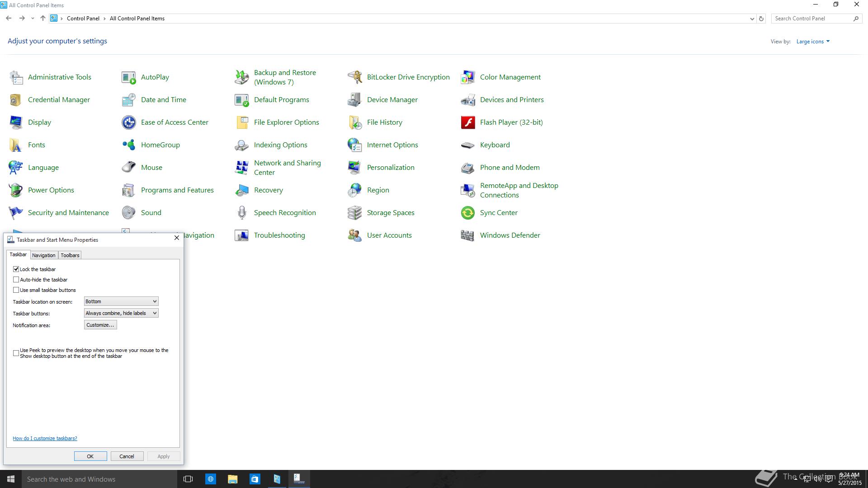Expand recent locations arrow near navigation buttons
The image size is (868, 488).
tap(33, 19)
